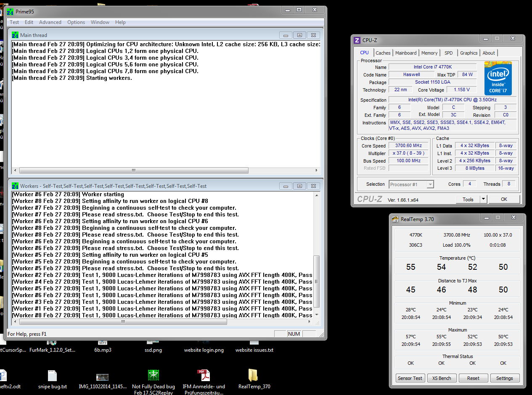The height and width of the screenshot is (395, 532).
Task: Click the 57°C maximum temperature reading
Action: click(410, 337)
